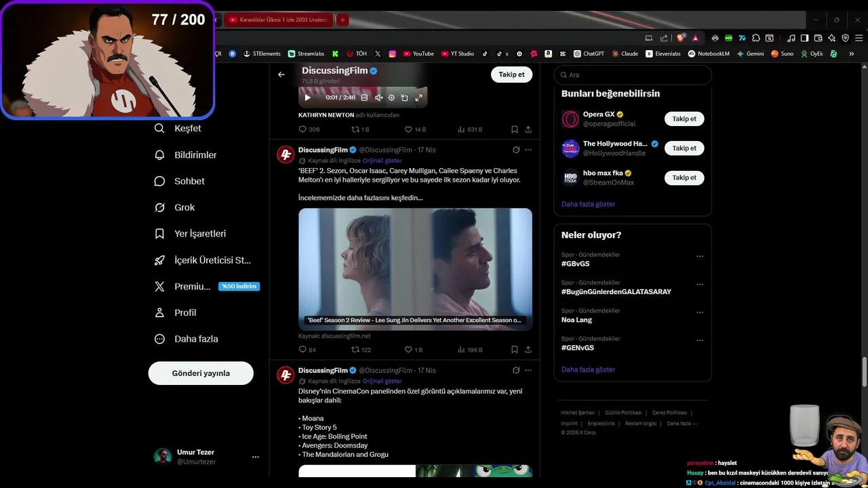Open the Keşfet explore page
Viewport: 868px width, 488px height.
coord(178,128)
